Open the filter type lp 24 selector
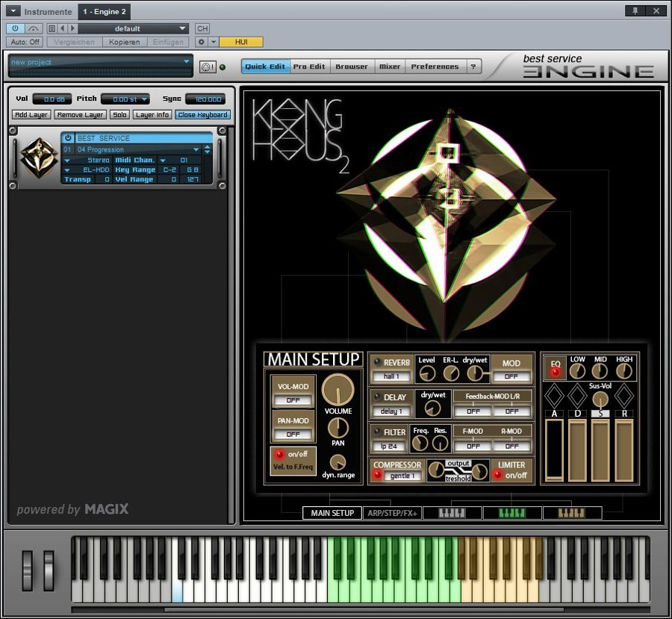The height and width of the screenshot is (619, 672). [x=389, y=447]
